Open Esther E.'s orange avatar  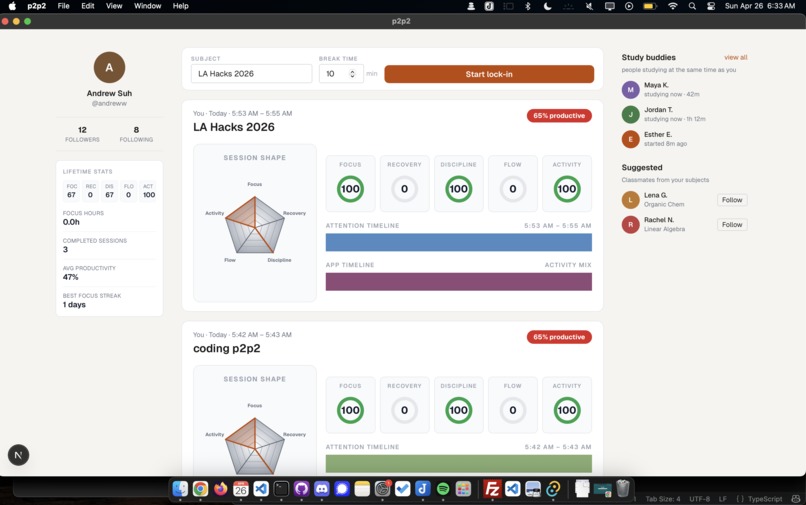pos(630,139)
